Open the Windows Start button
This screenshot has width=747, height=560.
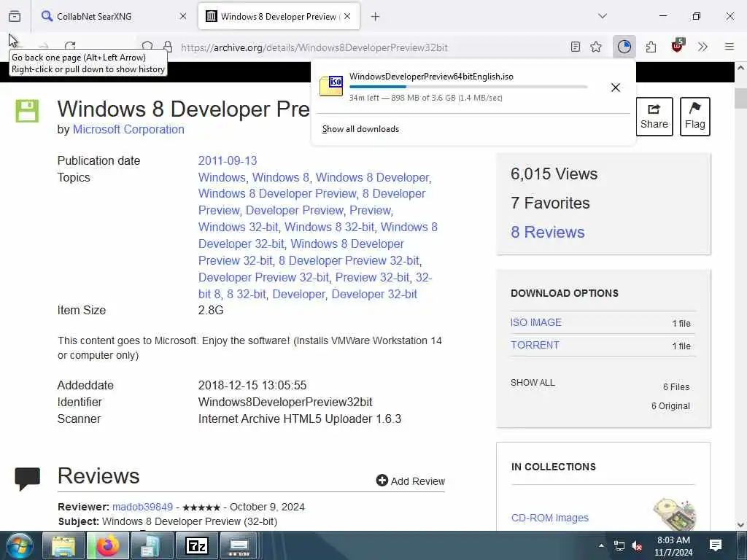pyautogui.click(x=20, y=545)
